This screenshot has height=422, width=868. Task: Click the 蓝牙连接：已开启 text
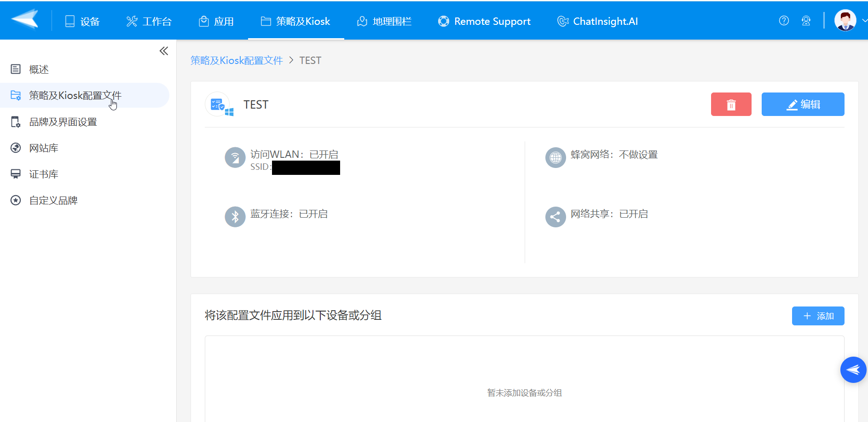[x=289, y=214]
